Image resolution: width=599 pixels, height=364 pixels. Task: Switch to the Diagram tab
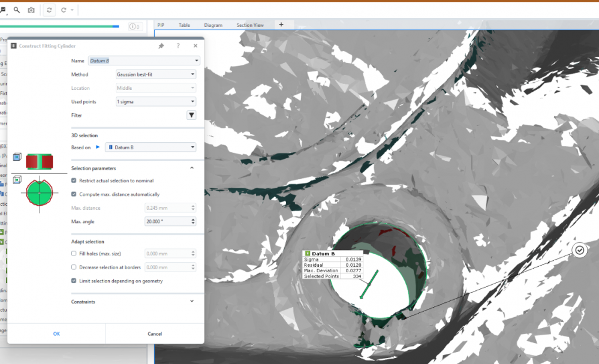pos(213,25)
